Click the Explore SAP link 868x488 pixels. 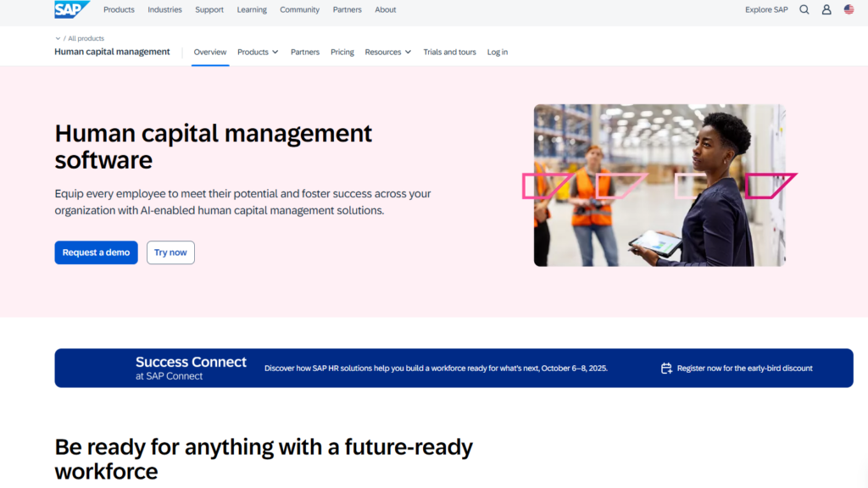(765, 10)
